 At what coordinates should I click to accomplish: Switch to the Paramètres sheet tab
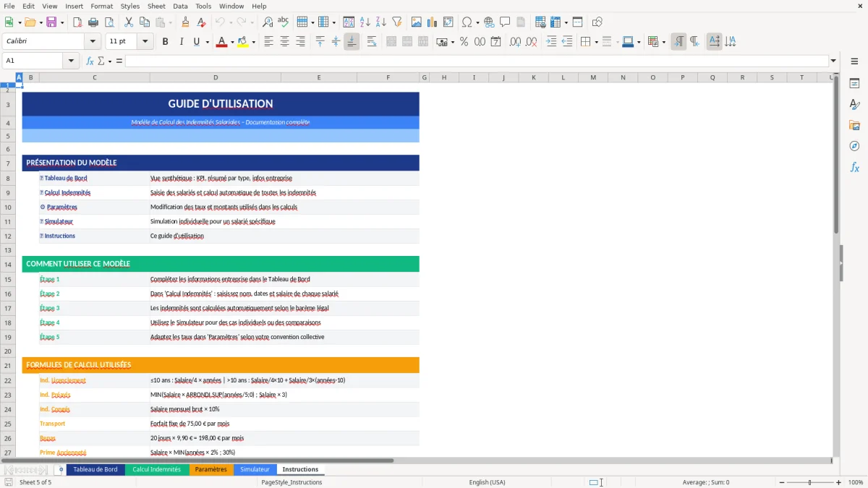211,468
